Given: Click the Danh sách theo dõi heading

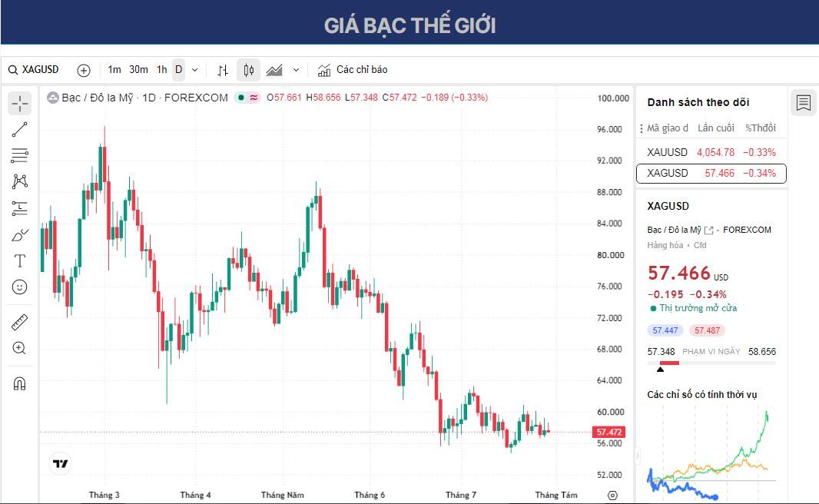Looking at the screenshot, I should click(698, 102).
